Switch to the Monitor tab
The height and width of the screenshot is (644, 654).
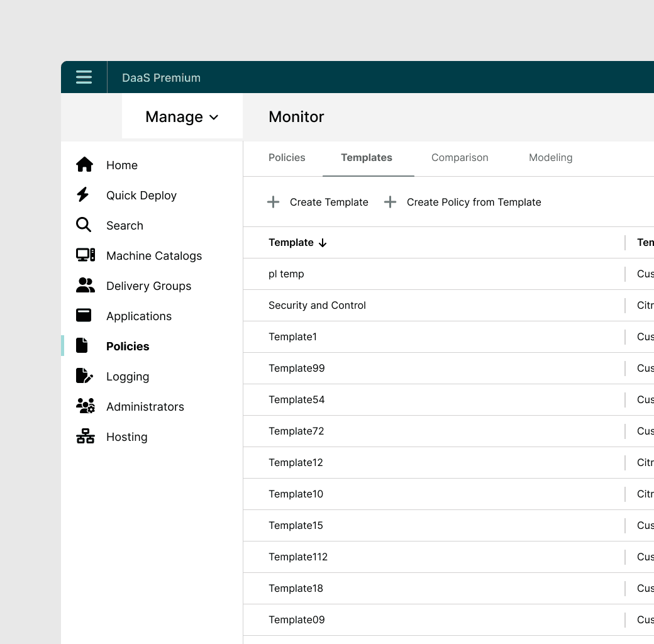[296, 117]
